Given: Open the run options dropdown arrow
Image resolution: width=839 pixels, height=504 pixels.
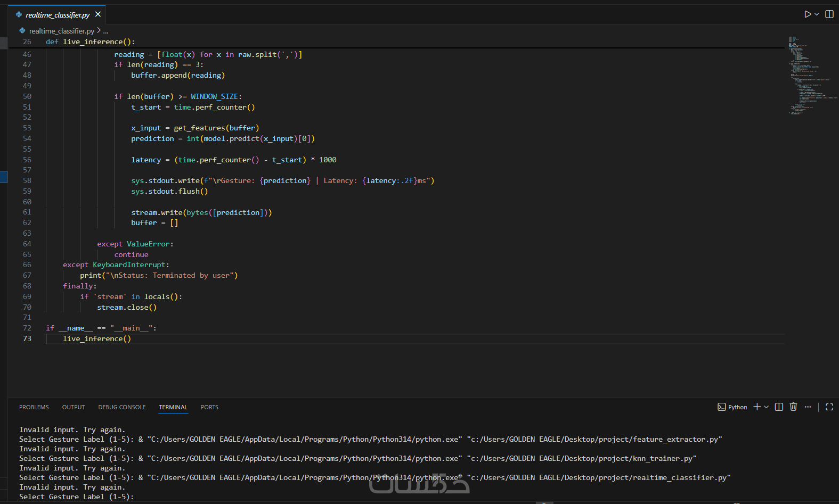Looking at the screenshot, I should point(817,14).
